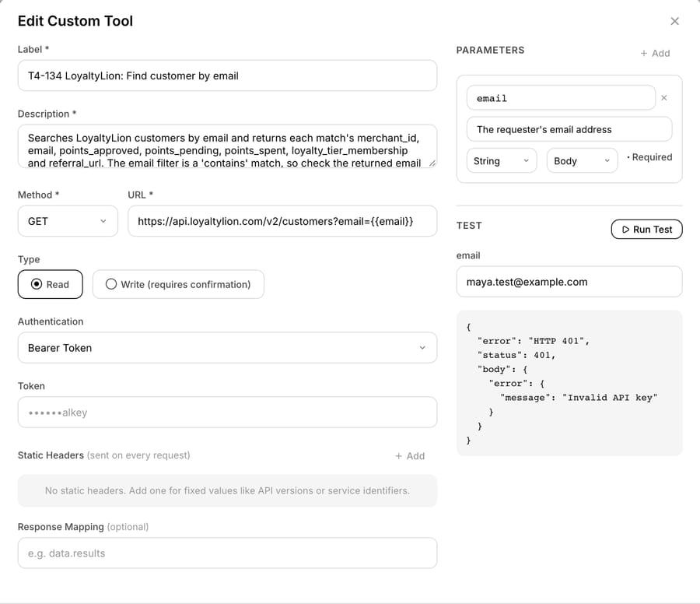Screen dimensions: 700x604
Task: Click the 'Edit Custom Tool' title
Action: [x=75, y=21]
